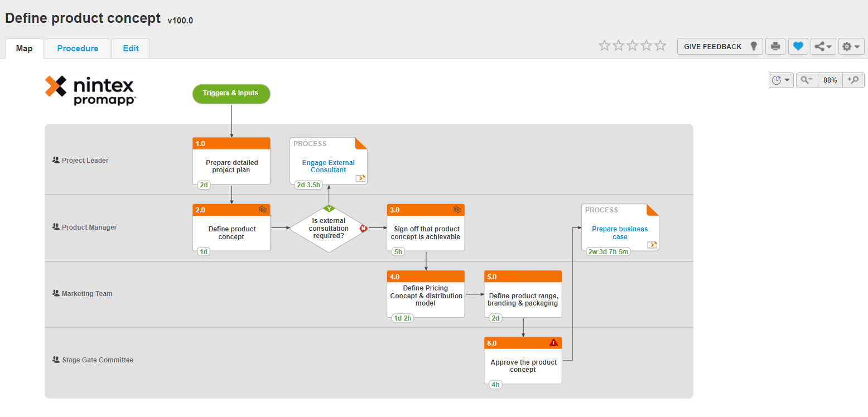The image size is (868, 417).
Task: Click the 5h duration badge on activity 3.0
Action: tap(398, 251)
